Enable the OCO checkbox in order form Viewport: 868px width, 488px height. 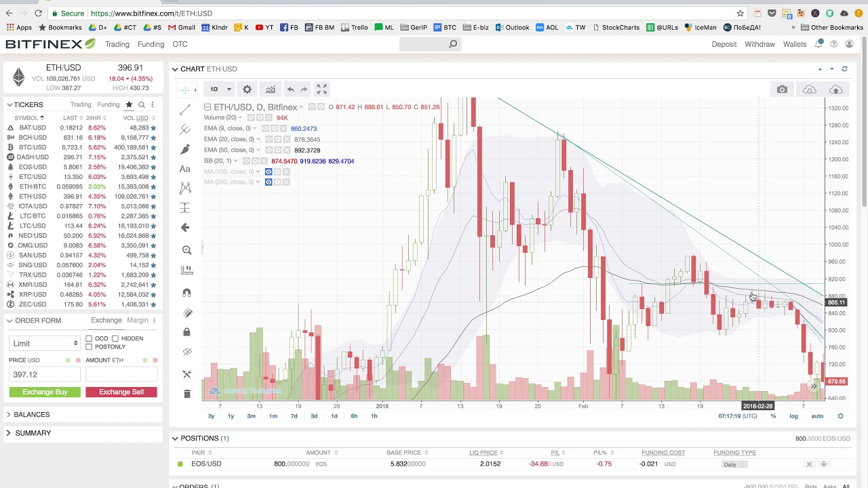90,338
